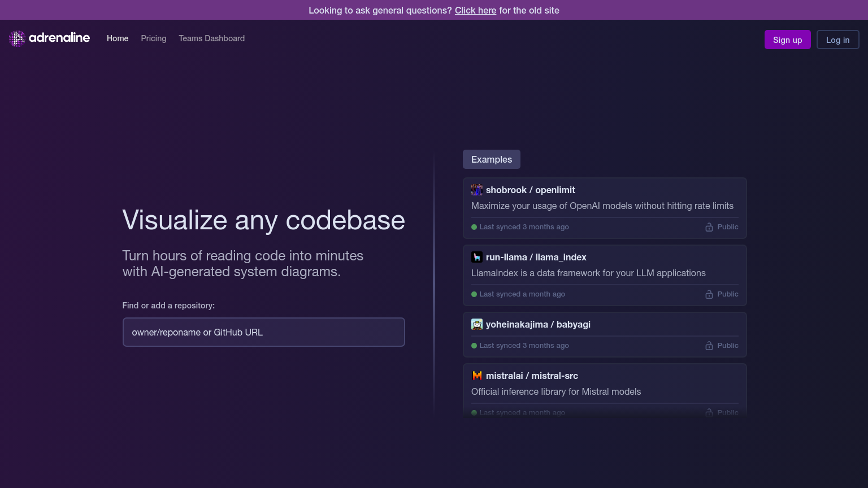Image resolution: width=868 pixels, height=488 pixels.
Task: Click the shobrook repository avatar icon
Action: click(x=477, y=190)
